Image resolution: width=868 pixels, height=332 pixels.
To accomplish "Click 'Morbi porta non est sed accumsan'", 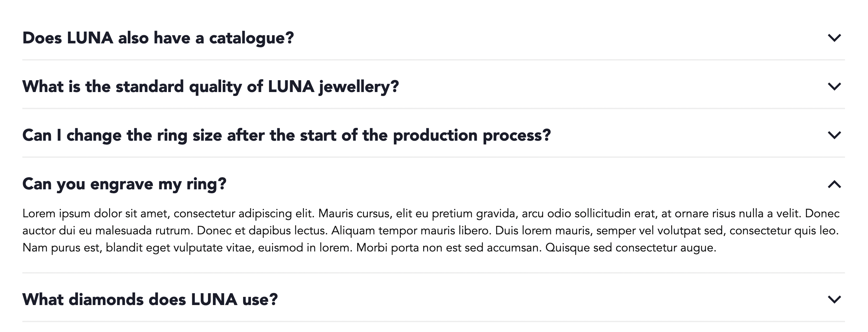I will (x=449, y=248).
